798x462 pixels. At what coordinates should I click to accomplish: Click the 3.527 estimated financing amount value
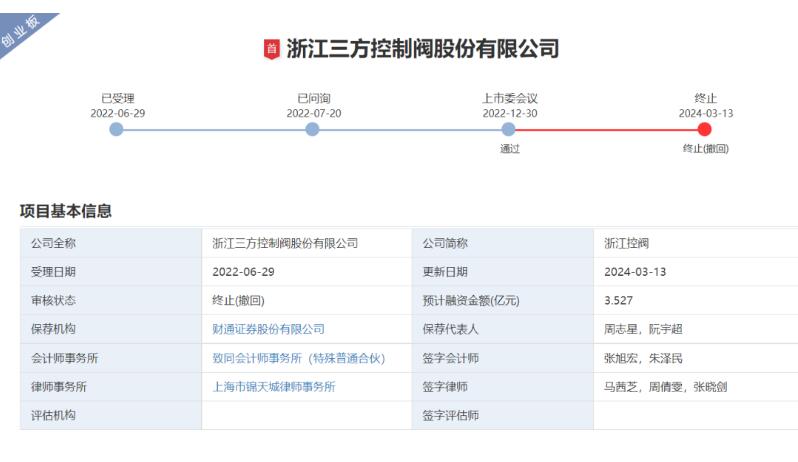619,300
